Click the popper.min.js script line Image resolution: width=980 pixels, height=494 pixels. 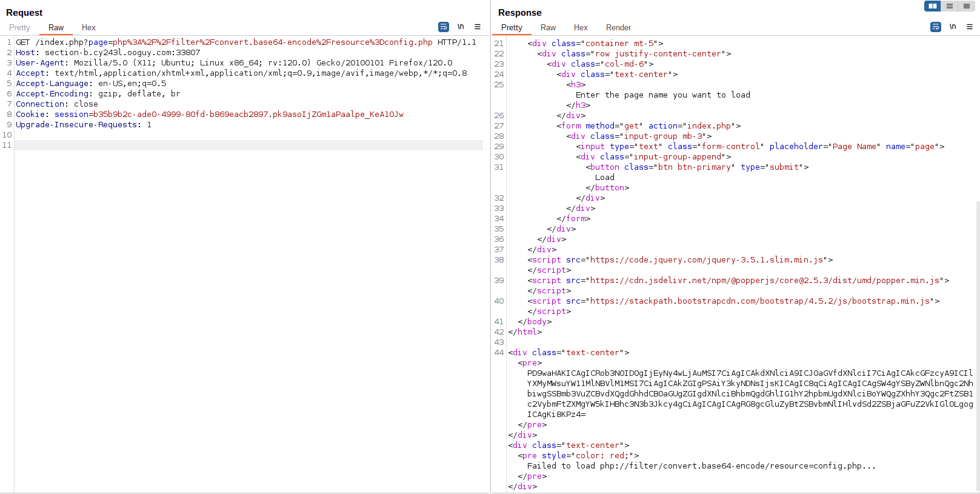738,281
